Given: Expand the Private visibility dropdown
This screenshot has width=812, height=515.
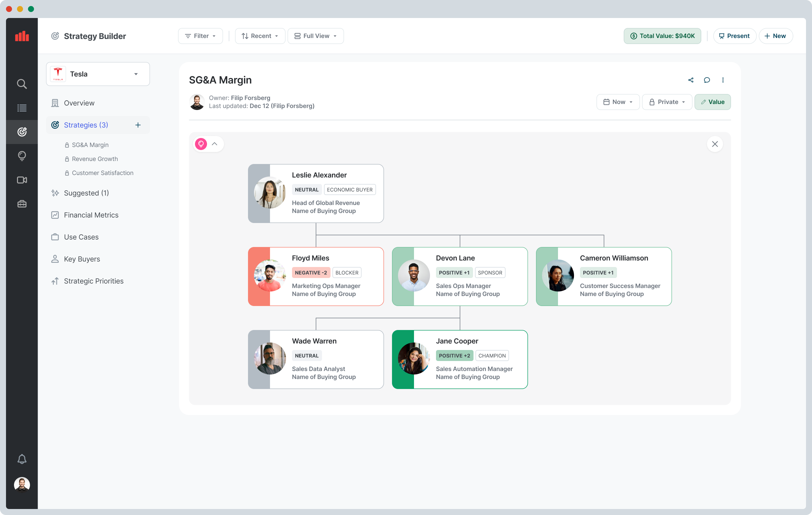Looking at the screenshot, I should click(x=667, y=102).
